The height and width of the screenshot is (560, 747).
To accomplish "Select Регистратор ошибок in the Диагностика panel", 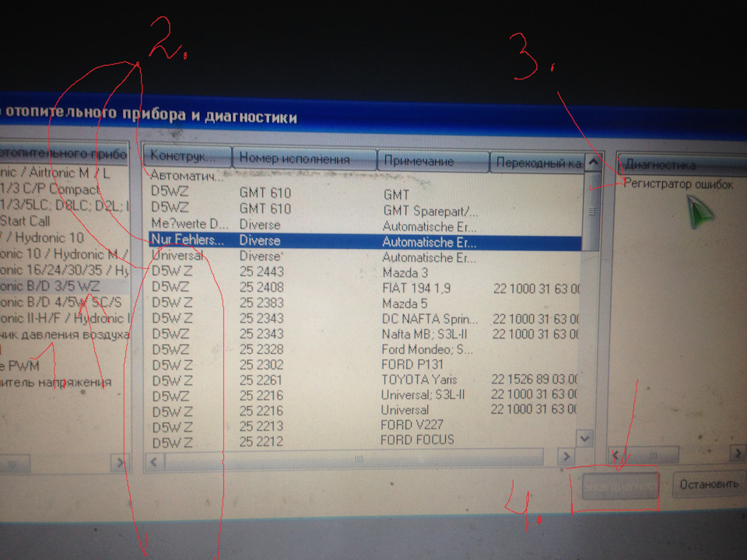I will tap(679, 184).
